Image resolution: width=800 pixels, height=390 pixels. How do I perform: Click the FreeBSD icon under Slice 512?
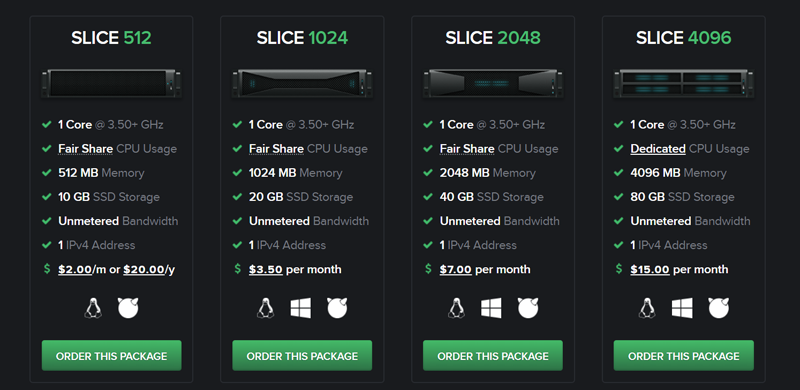tap(128, 308)
